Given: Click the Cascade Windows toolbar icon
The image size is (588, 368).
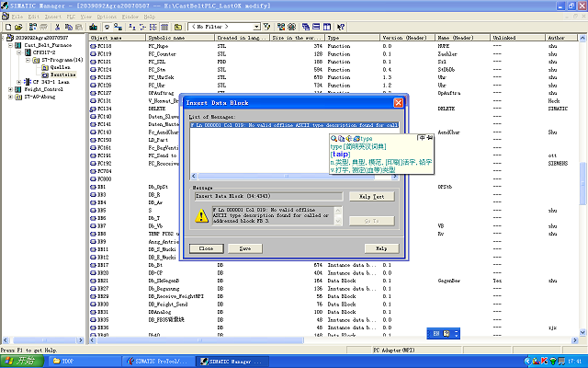Looking at the screenshot, I should (x=306, y=27).
